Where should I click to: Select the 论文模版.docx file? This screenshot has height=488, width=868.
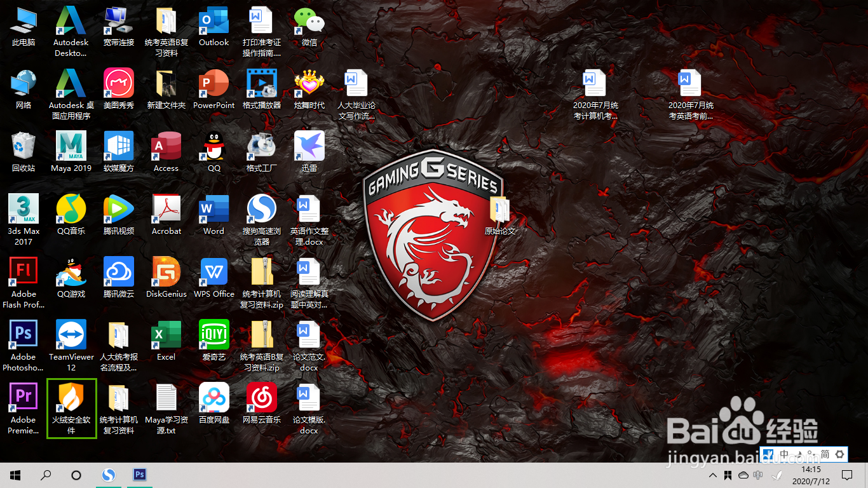309,409
